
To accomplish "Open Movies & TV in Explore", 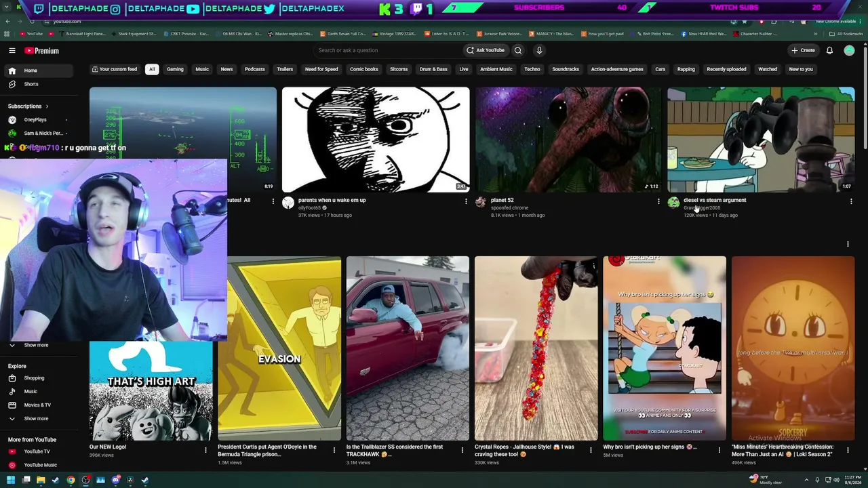I will click(38, 405).
